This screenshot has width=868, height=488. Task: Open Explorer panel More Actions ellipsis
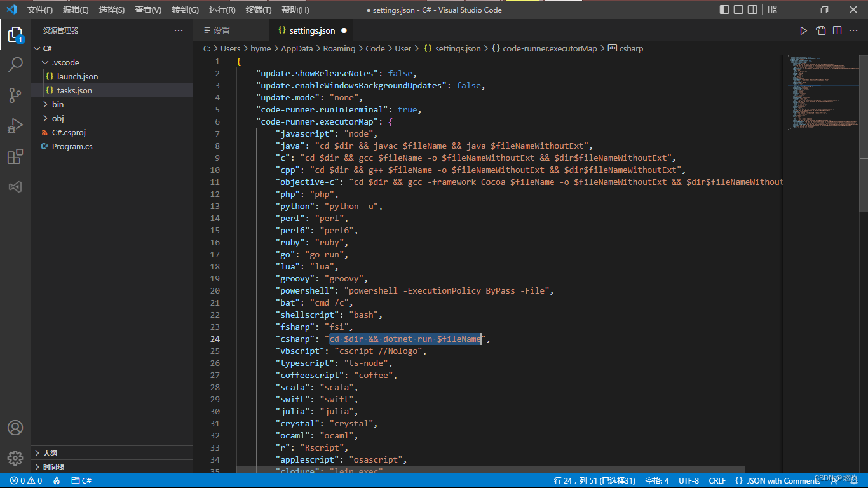point(179,30)
